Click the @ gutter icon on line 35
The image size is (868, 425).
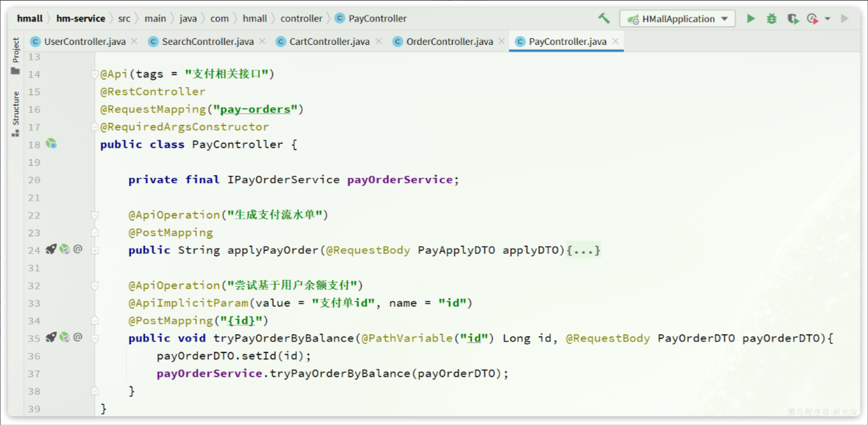(x=78, y=337)
